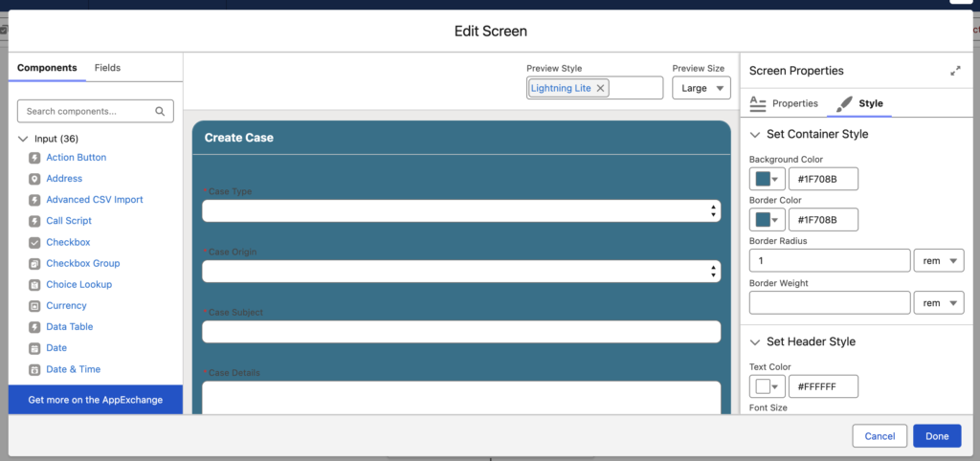Click the Create Case header text

click(x=238, y=138)
